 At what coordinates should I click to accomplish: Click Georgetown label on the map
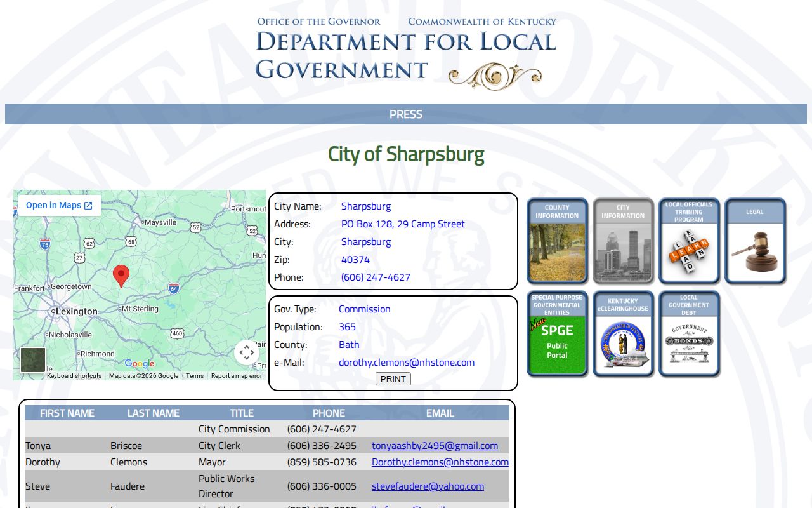coord(71,286)
